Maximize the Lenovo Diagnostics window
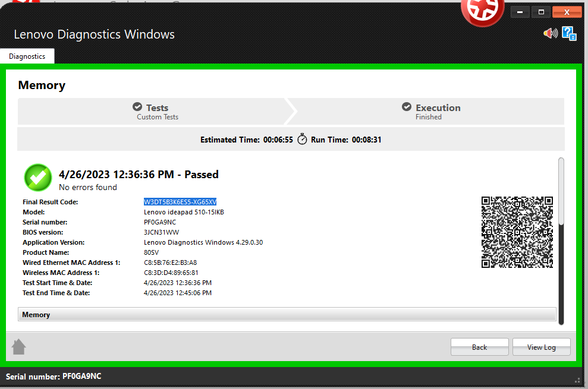Screen dimensions: 588x389 pyautogui.click(x=541, y=12)
